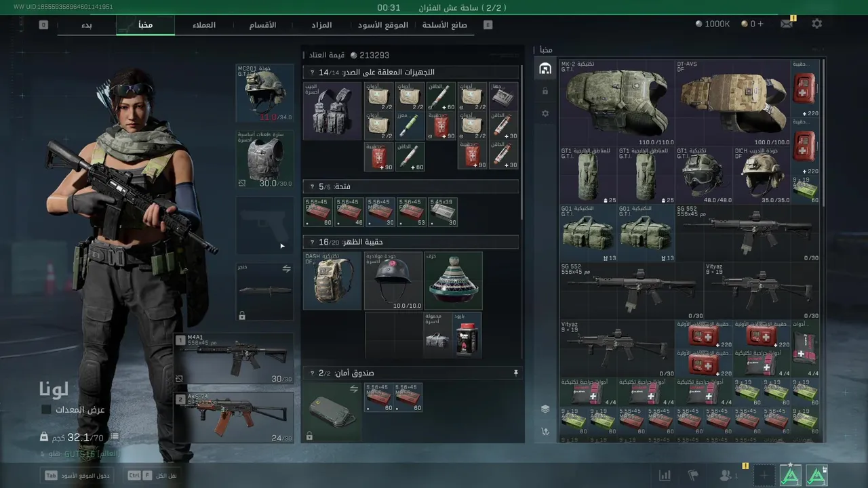The height and width of the screenshot is (488, 868).
Task: Select the tagine pot item in backpack
Action: point(454,281)
